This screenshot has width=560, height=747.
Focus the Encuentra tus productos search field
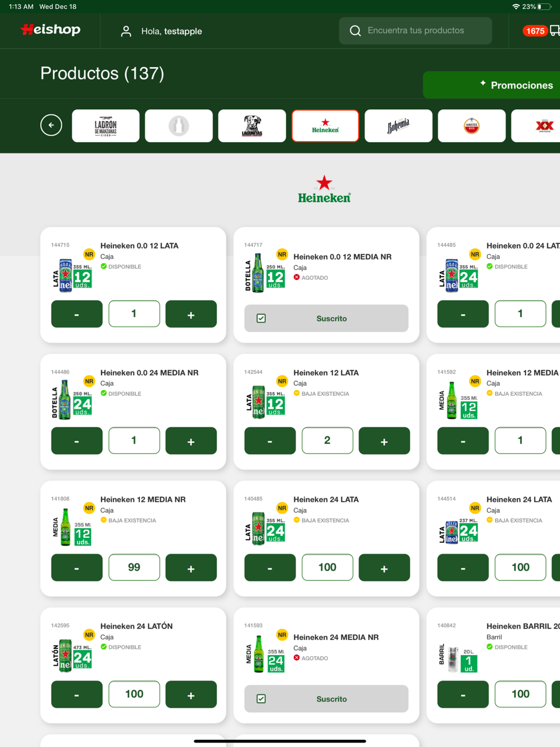[416, 31]
